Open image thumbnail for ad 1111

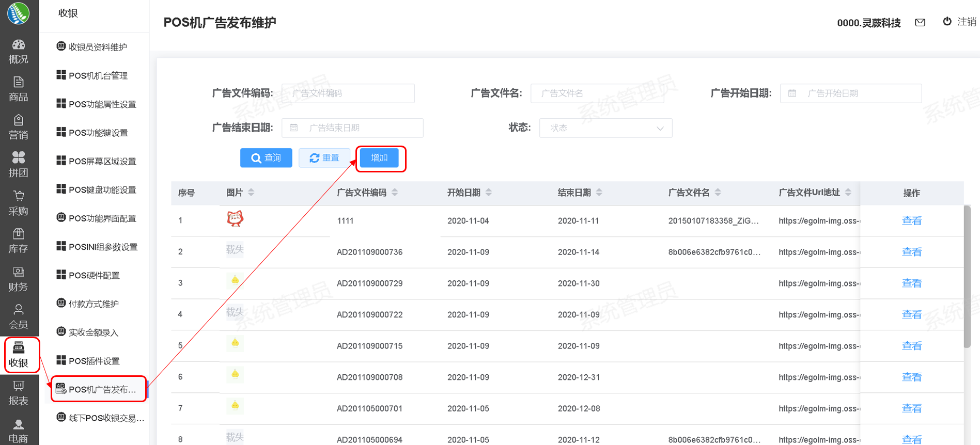pyautogui.click(x=235, y=219)
